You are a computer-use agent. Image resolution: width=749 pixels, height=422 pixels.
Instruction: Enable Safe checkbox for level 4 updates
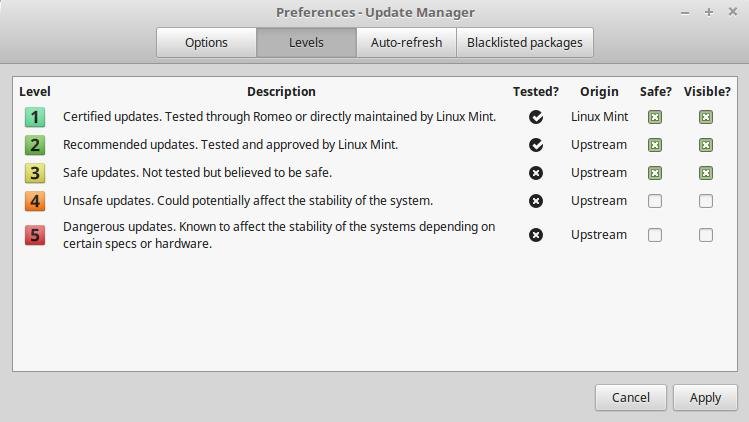click(x=655, y=201)
